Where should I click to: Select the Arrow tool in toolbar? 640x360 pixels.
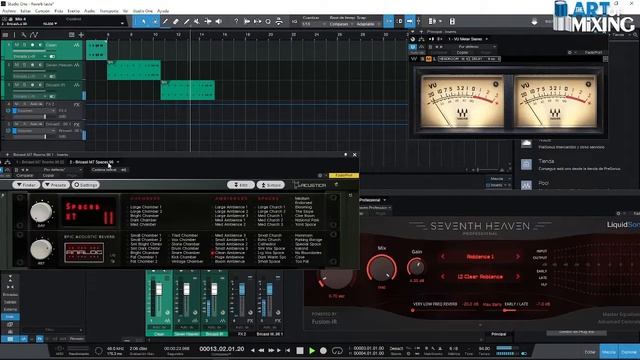[144, 21]
